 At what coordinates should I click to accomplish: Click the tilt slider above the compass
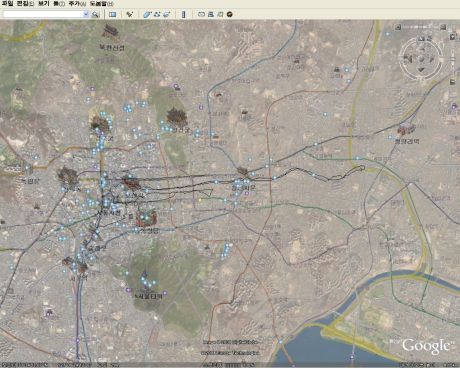click(421, 27)
